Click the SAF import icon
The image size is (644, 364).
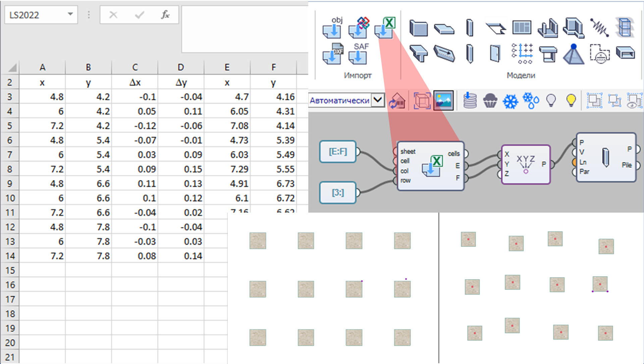click(358, 54)
